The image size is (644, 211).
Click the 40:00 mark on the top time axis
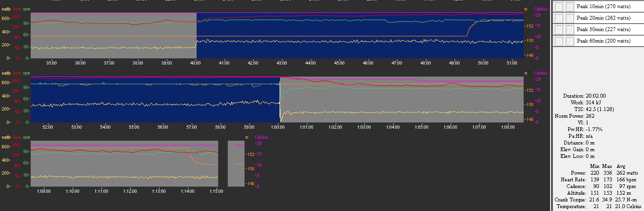point(196,63)
